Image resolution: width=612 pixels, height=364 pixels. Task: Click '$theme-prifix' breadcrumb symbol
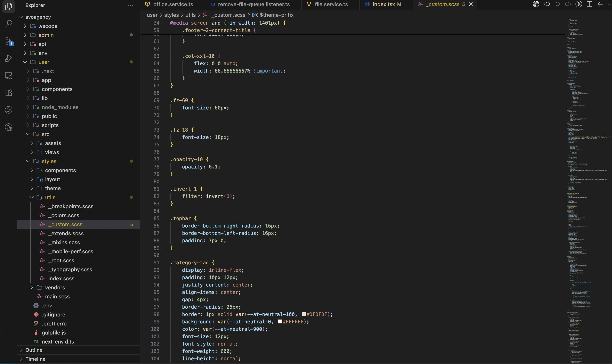(276, 15)
